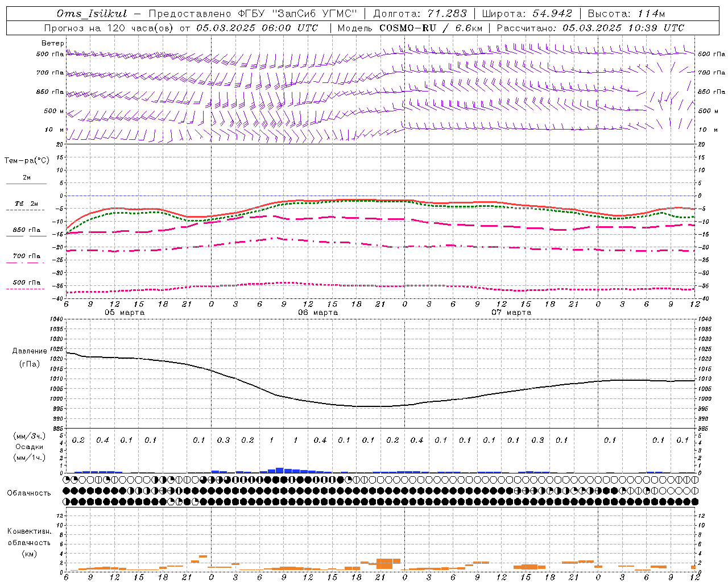Click the Высота: 114м elevation field

[626, 14]
